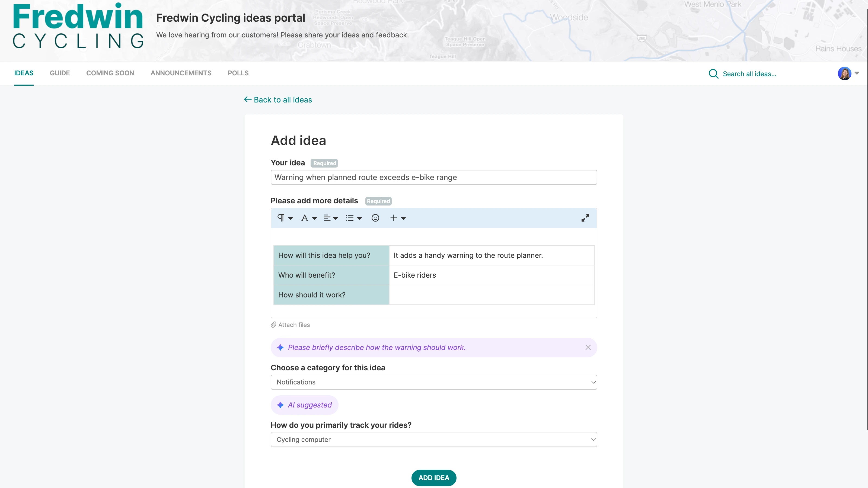Viewport: 868px width, 488px height.
Task: Click the 'It adds a handy warning' cell
Action: tap(492, 255)
